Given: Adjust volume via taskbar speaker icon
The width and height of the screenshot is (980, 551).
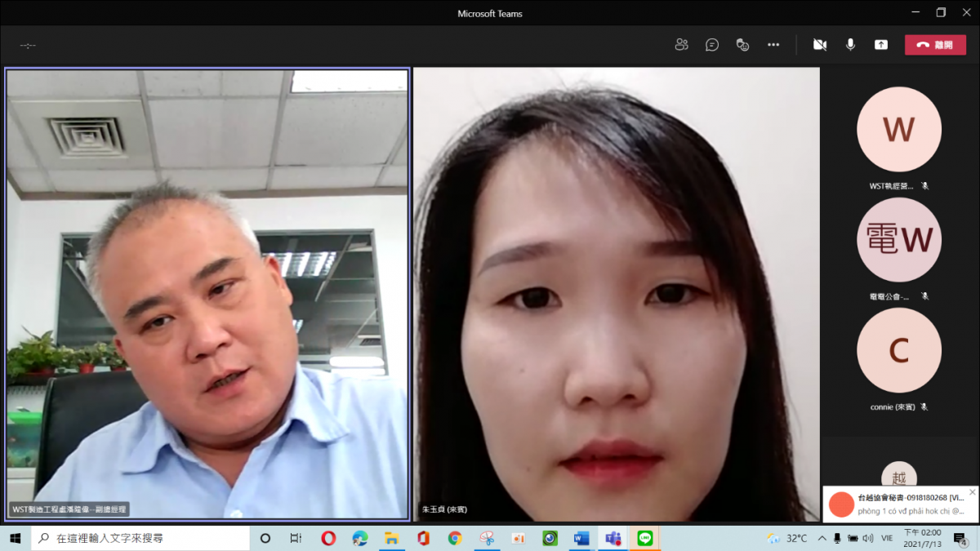Looking at the screenshot, I should (867, 539).
